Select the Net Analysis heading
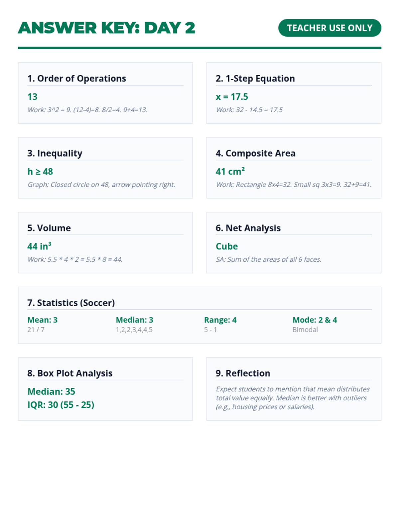Screen dimensions: 399x532 coord(248,228)
